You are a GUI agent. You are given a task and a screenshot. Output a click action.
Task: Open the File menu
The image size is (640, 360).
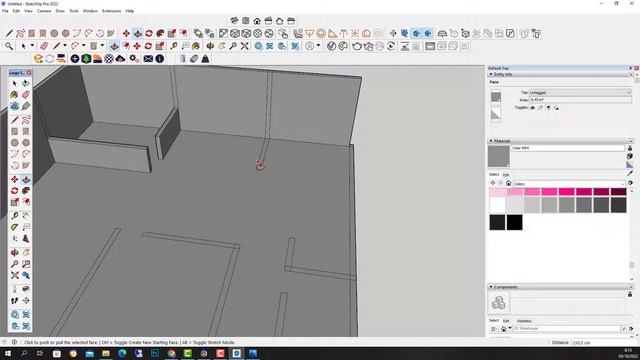(x=5, y=11)
